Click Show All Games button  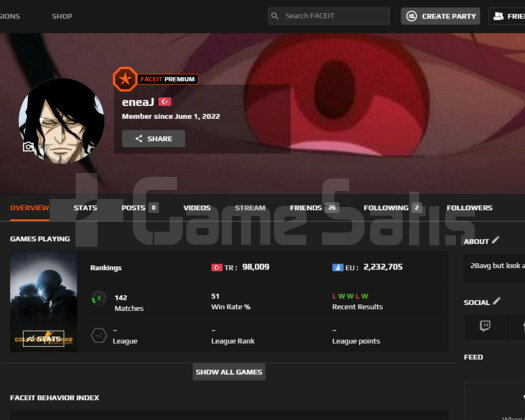(x=229, y=372)
